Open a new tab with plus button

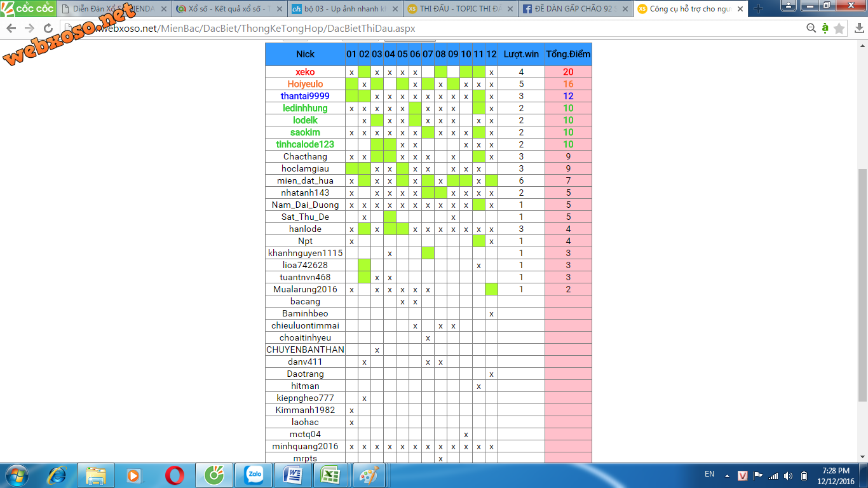click(758, 9)
